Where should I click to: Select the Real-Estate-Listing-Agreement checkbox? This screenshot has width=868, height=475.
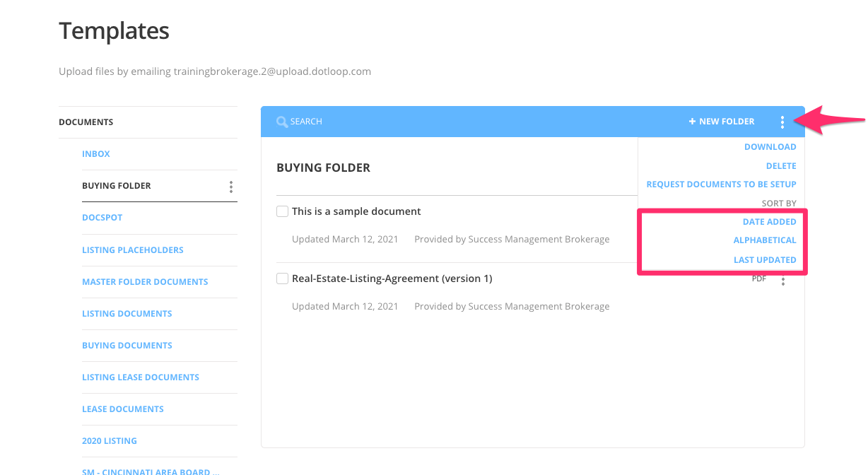[282, 278]
